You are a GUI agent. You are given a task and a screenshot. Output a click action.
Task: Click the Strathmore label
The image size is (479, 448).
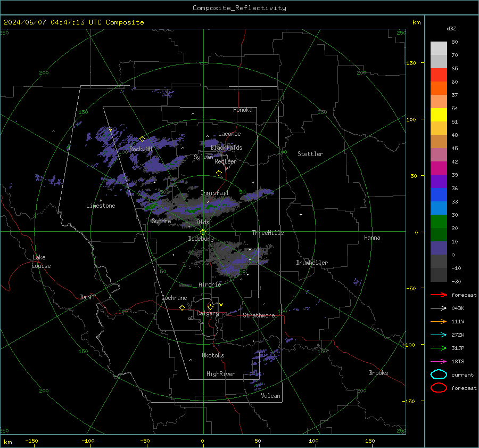[259, 315]
